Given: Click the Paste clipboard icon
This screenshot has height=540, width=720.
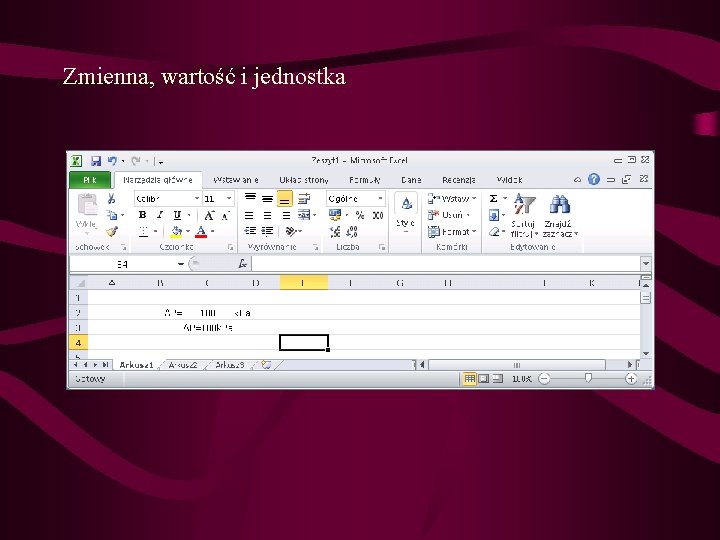Looking at the screenshot, I should (x=87, y=204).
